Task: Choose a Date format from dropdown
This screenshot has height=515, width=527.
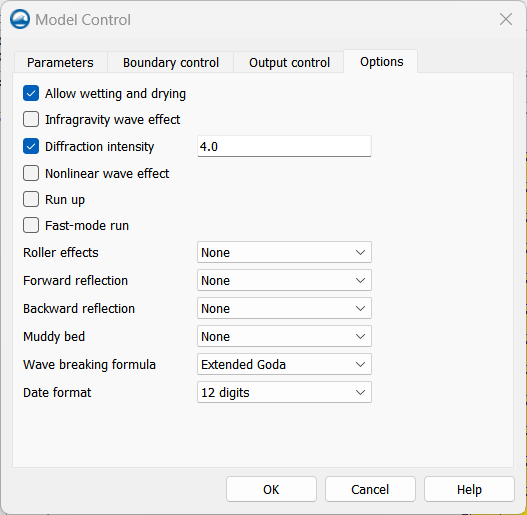Action: [284, 392]
